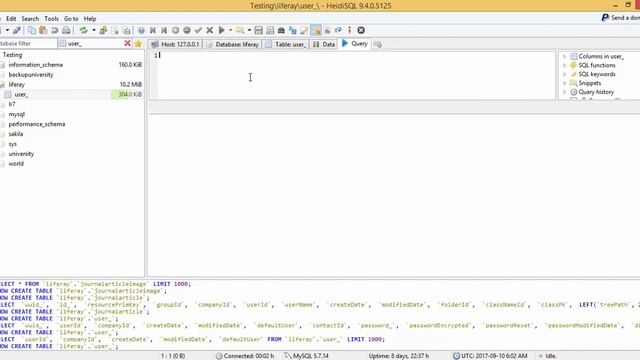Screen dimensions: 640x360
Task: Select performance_schema database in tree
Action: click(37, 124)
